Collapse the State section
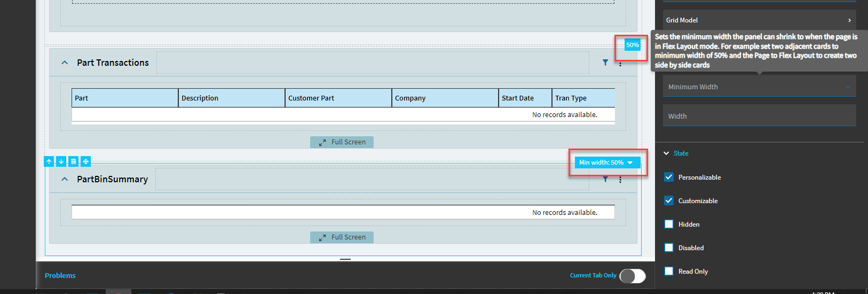The image size is (868, 294). tap(666, 153)
